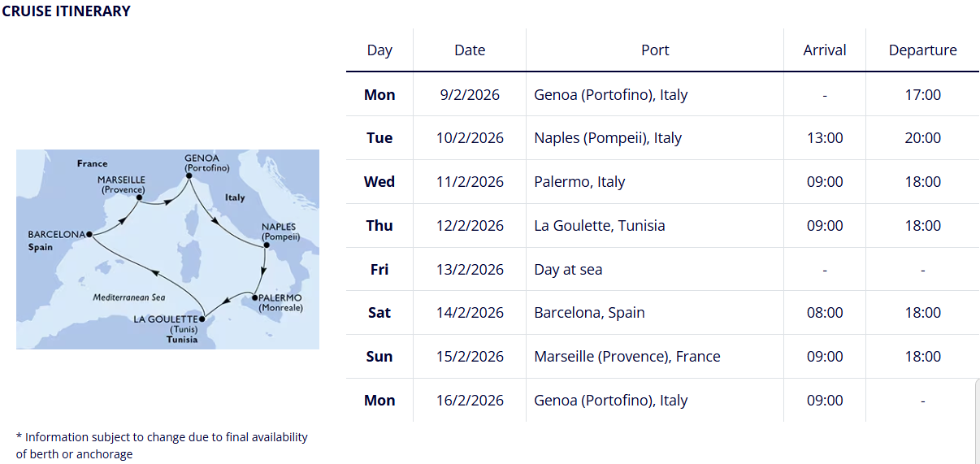Click the Palermo port dot on map
Viewport: 980px width, 464px height.
(254, 297)
